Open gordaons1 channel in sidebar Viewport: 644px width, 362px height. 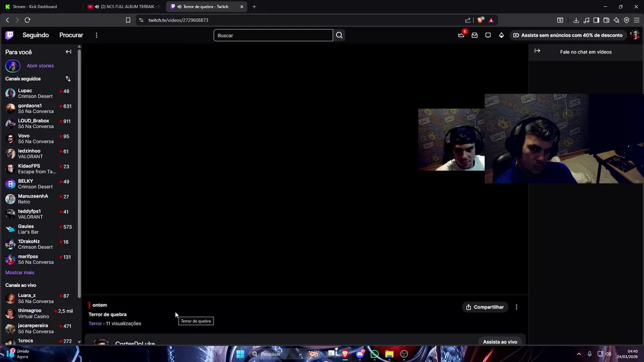[x=39, y=109]
